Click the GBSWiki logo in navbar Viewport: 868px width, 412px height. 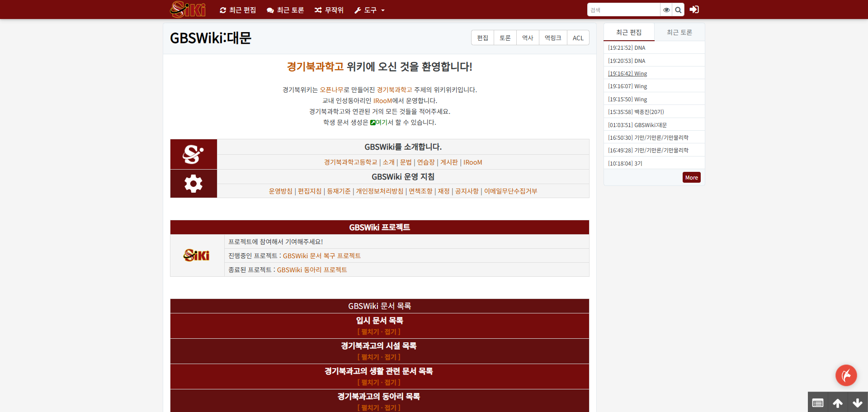188,9
